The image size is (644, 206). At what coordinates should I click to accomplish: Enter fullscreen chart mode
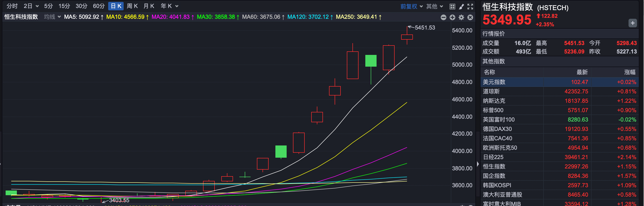(x=470, y=7)
